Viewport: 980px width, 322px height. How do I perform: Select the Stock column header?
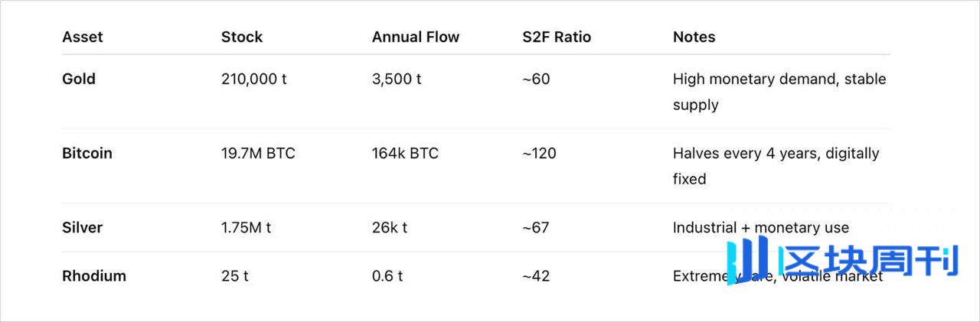point(242,37)
